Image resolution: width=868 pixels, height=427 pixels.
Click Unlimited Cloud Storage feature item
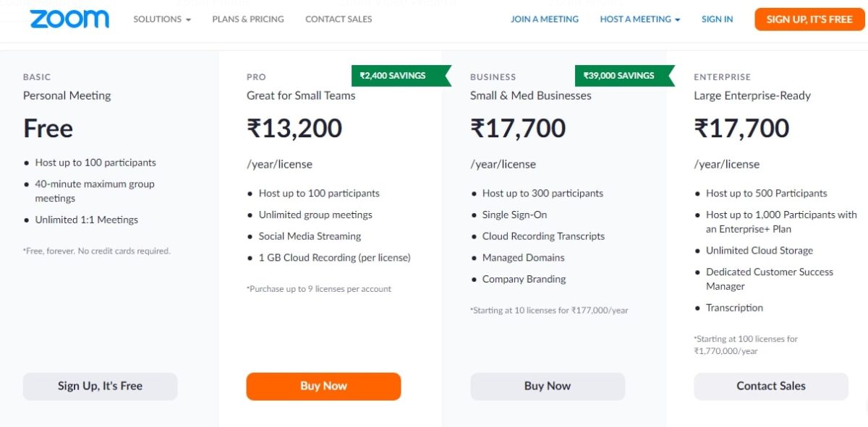click(759, 251)
